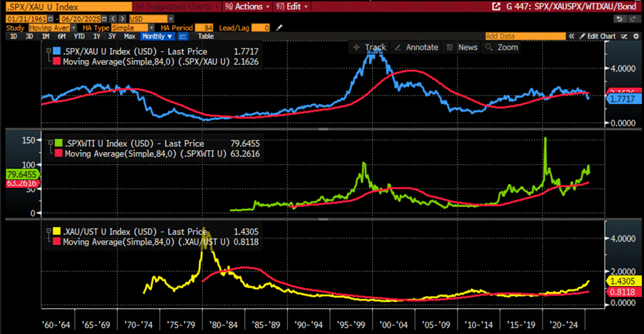Click the undo arrow icon

619,19
